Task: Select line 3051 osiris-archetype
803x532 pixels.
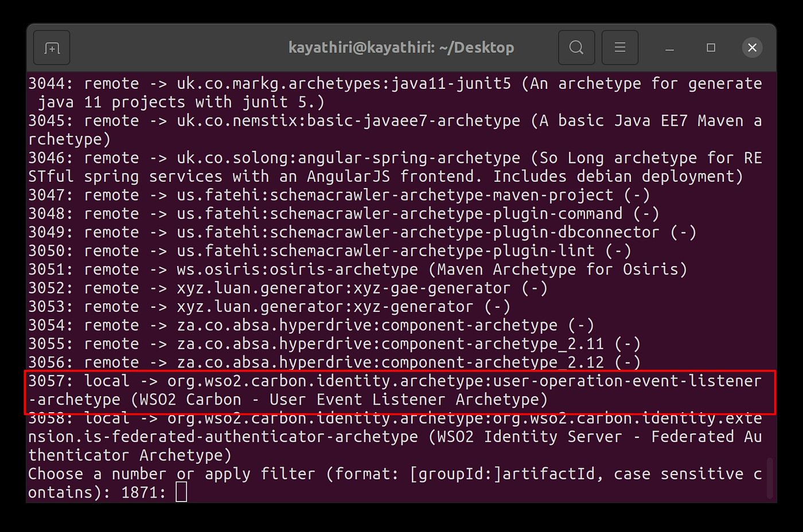Action: click(358, 270)
